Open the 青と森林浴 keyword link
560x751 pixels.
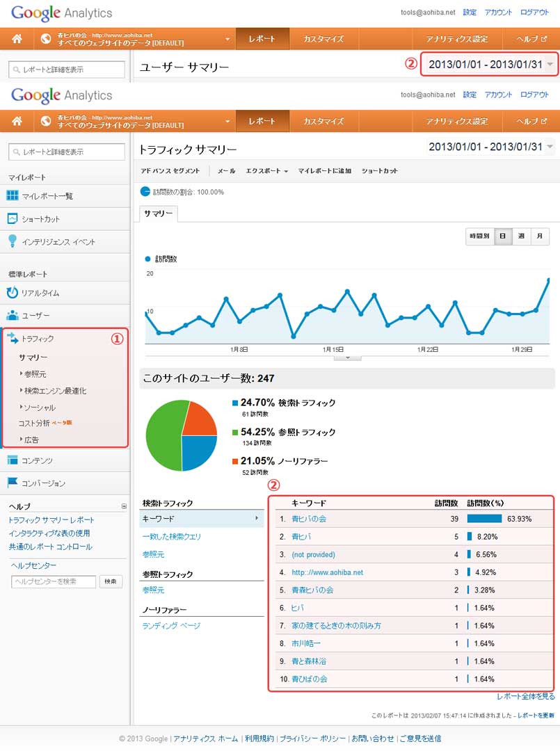click(309, 661)
